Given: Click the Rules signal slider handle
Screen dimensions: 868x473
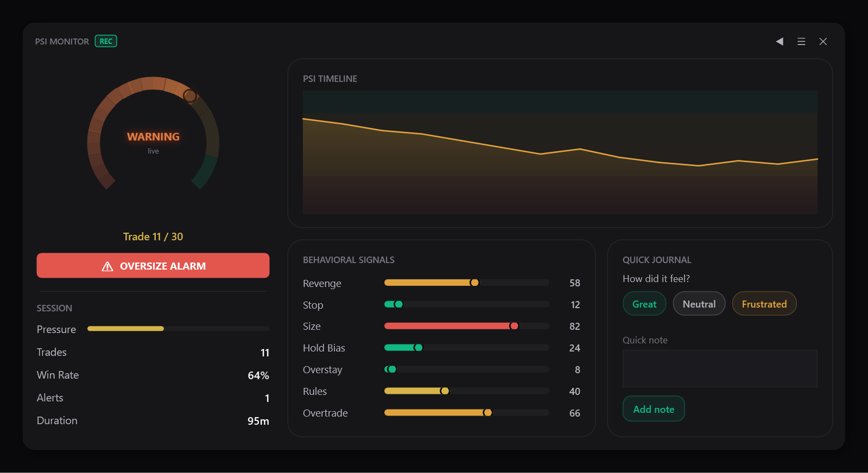Looking at the screenshot, I should (x=445, y=391).
